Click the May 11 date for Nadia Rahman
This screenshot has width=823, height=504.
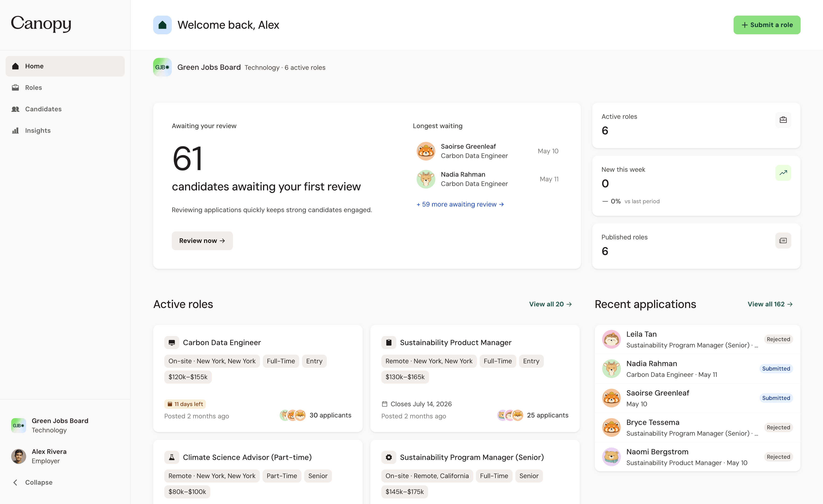tap(549, 179)
